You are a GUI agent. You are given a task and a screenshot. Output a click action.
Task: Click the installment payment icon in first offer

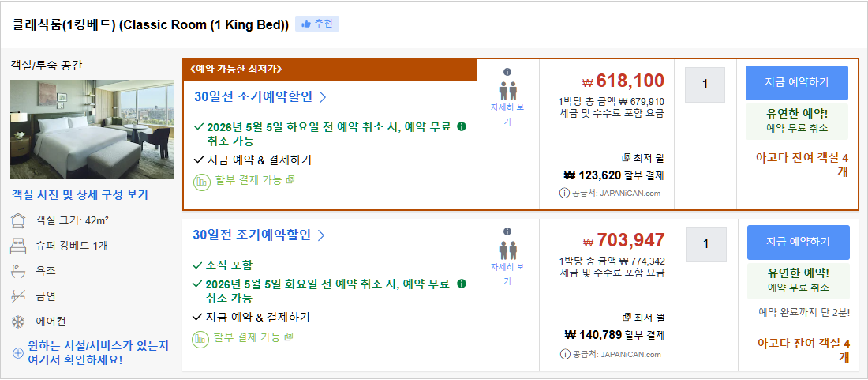pos(202,180)
